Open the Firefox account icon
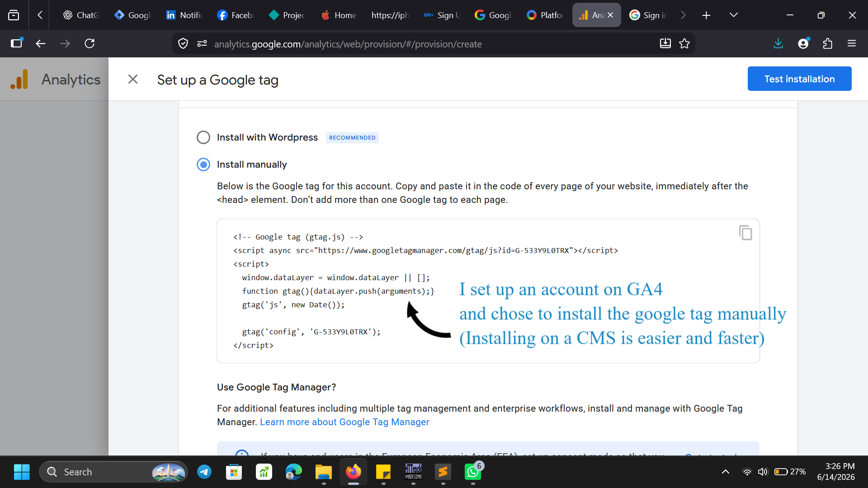 [803, 43]
